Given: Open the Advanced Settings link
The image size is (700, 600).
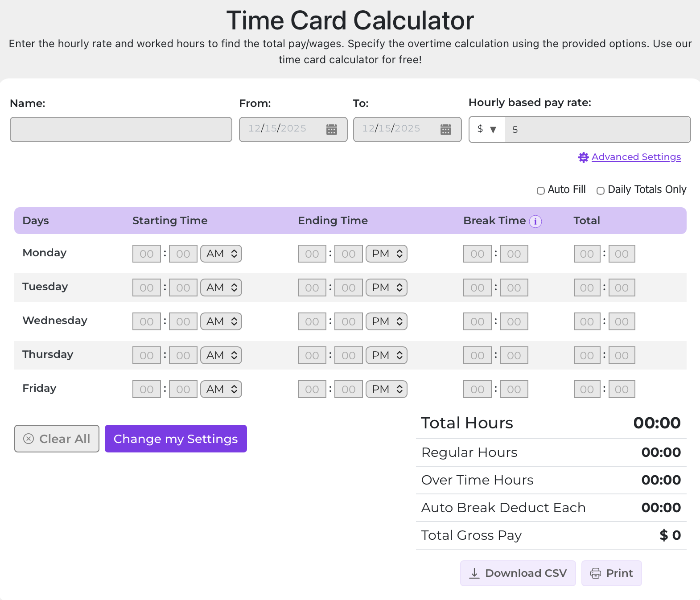Looking at the screenshot, I should pos(636,157).
